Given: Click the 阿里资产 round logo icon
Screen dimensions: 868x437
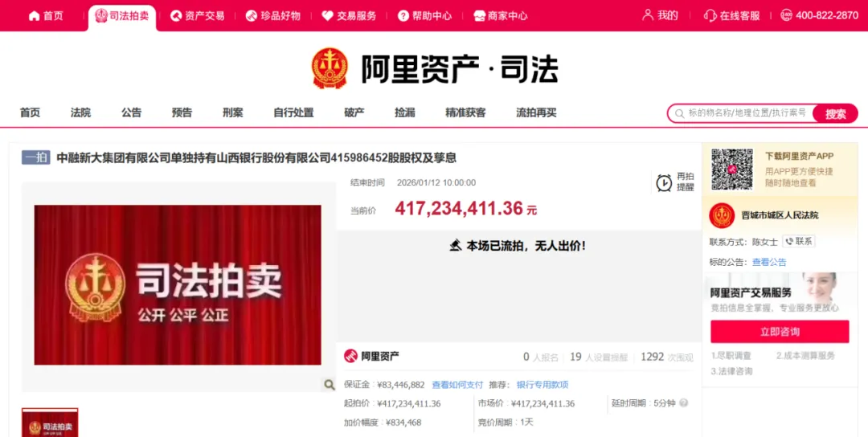Looking at the screenshot, I should pos(350,356).
